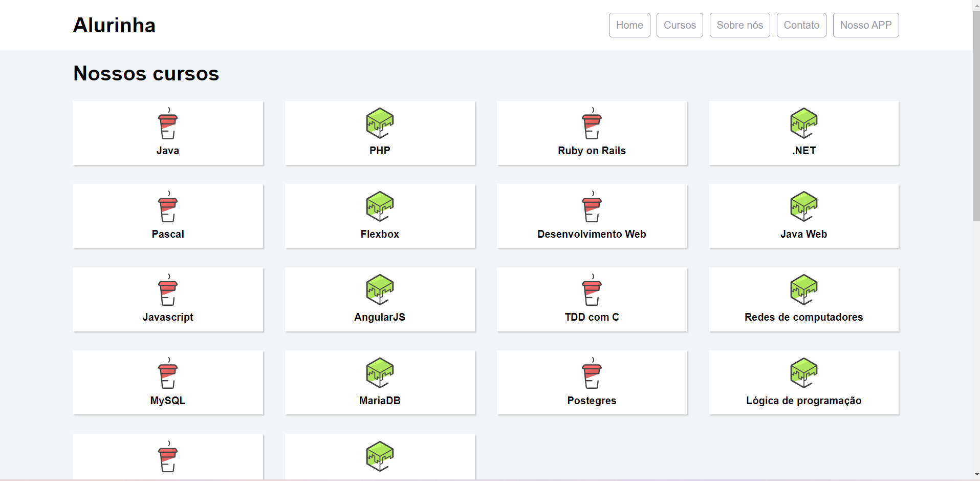Open the TDD com C course card
980x481 pixels.
592,299
